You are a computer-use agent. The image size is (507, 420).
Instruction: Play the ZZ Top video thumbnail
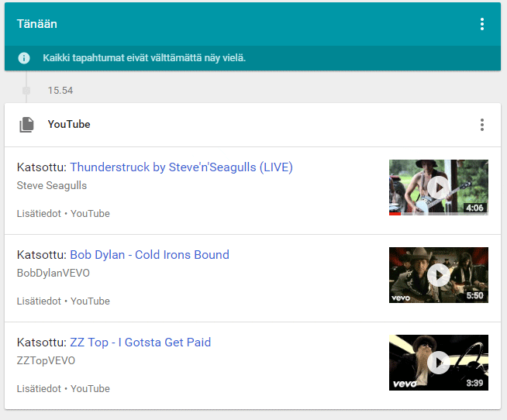439,363
